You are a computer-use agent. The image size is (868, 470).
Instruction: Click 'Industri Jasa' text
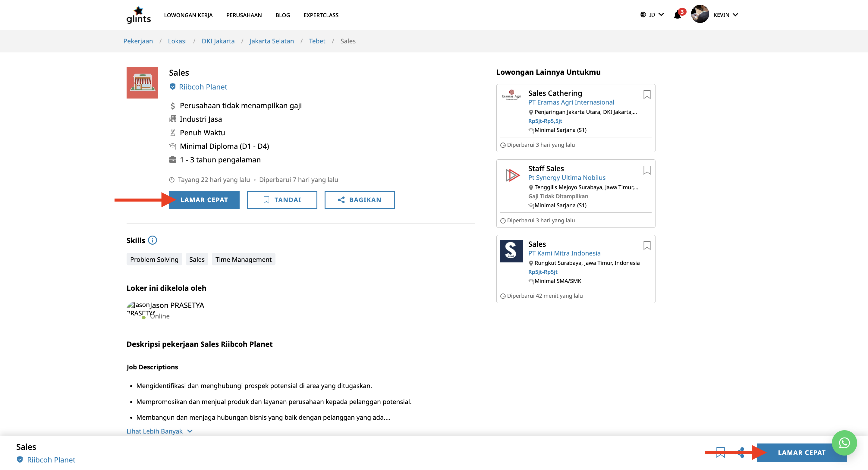point(200,119)
